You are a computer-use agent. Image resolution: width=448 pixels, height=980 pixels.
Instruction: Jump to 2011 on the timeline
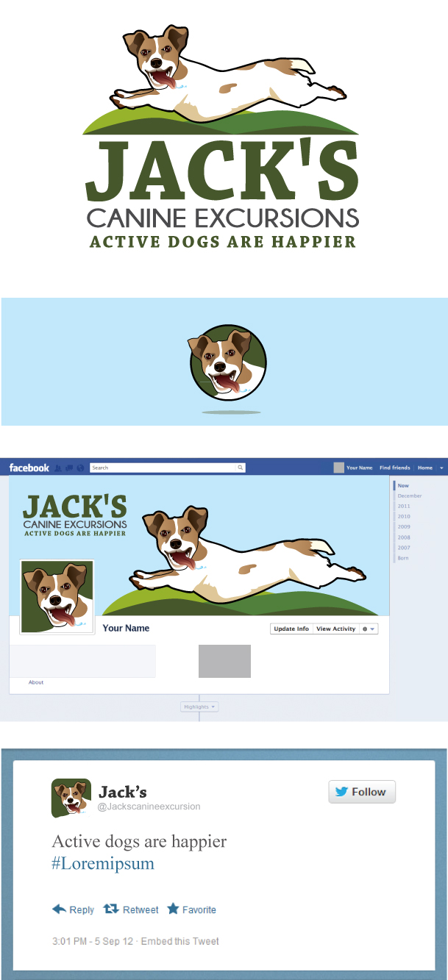(404, 507)
